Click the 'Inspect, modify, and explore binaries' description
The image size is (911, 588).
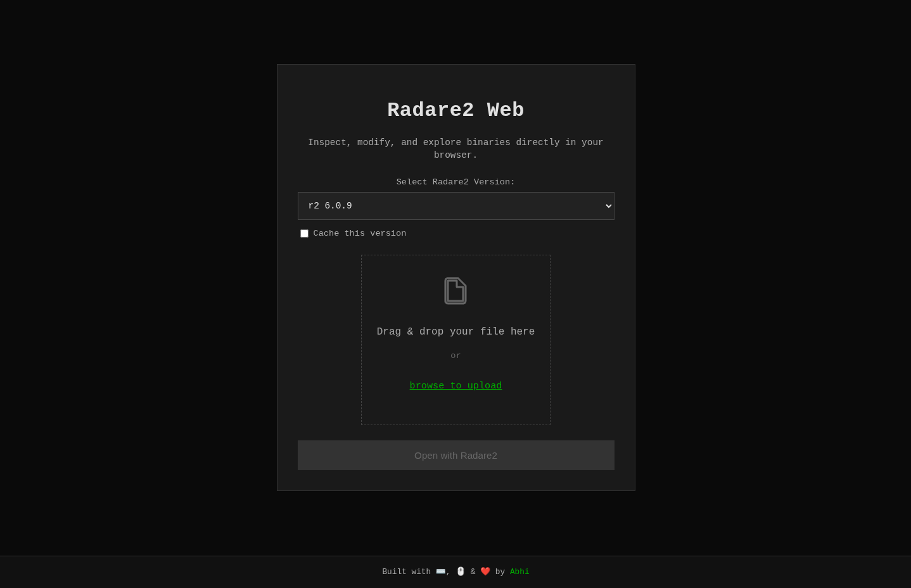[455, 149]
